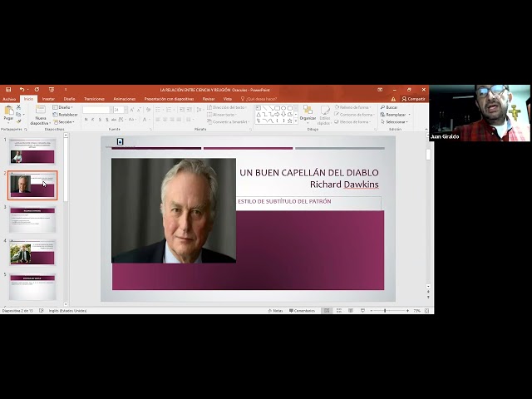Image resolution: width=532 pixels, height=399 pixels.
Task: Click Contorno de forma option
Action: coord(354,115)
